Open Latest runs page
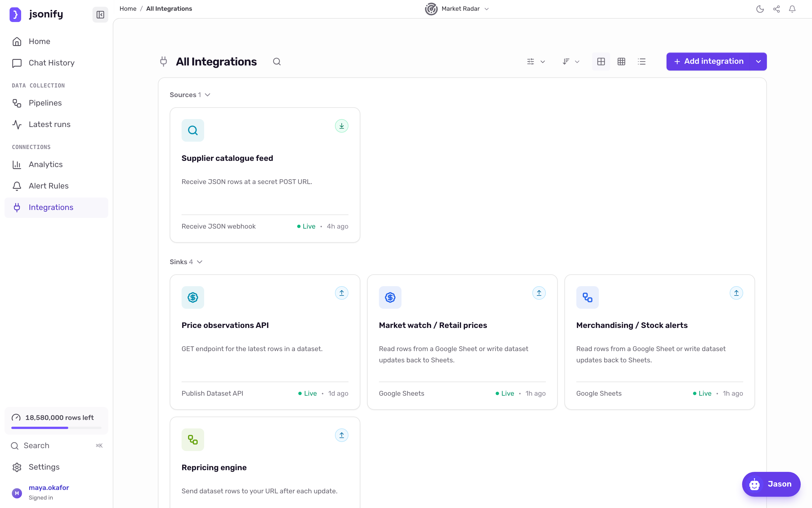812x508 pixels. (56, 124)
